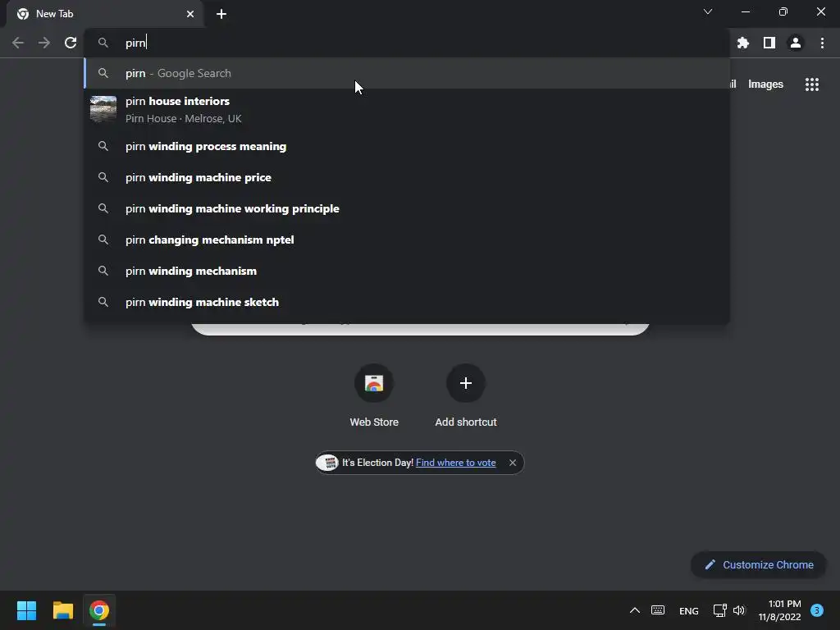Open the clock showing 1:01 PM
Screen dimensions: 840x630
[x=779, y=610]
